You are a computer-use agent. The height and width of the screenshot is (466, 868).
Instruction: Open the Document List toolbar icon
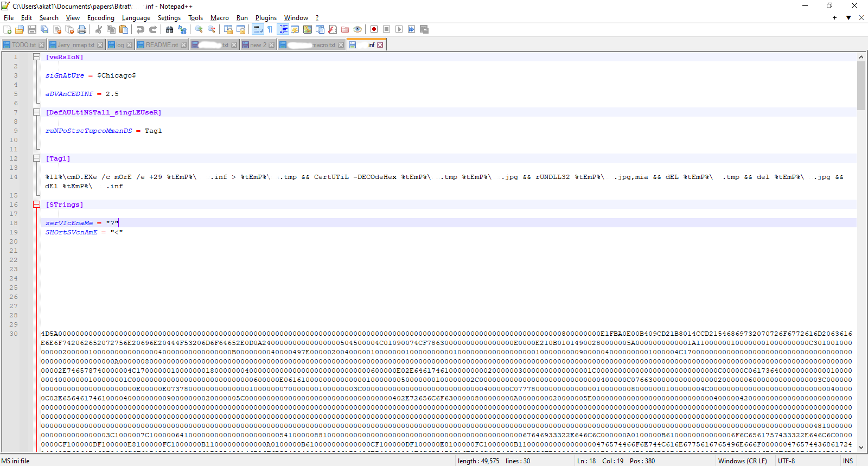point(320,29)
